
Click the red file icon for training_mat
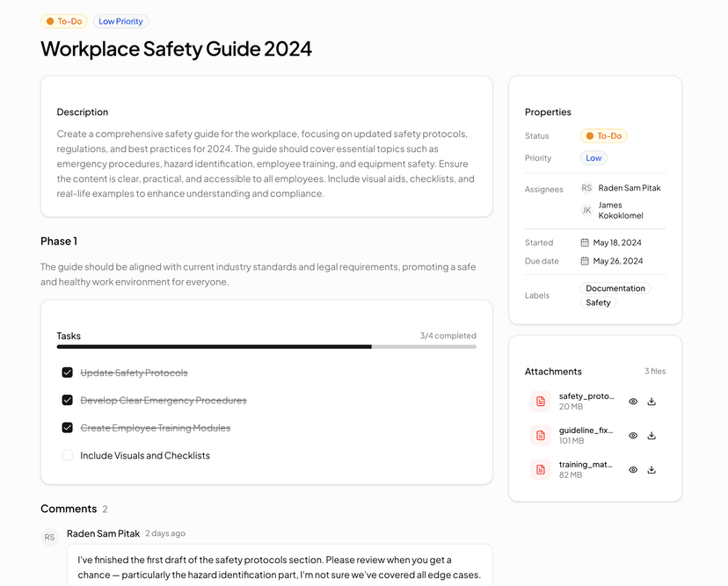click(540, 469)
